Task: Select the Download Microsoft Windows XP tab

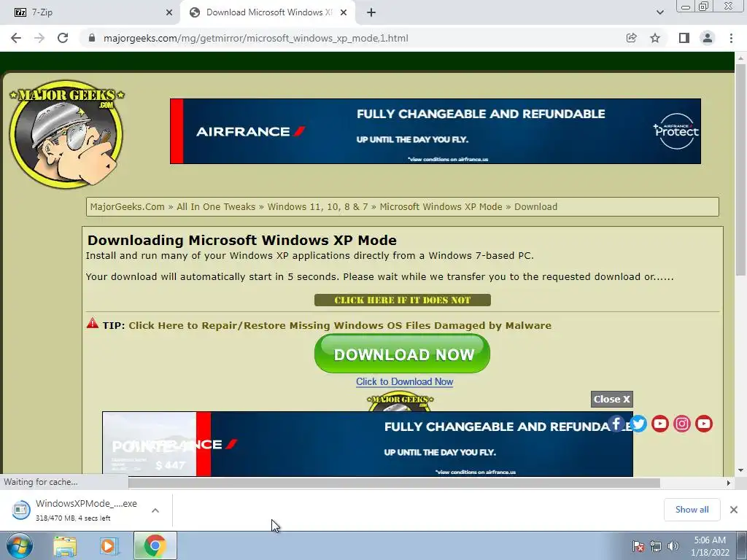Action: [268, 12]
